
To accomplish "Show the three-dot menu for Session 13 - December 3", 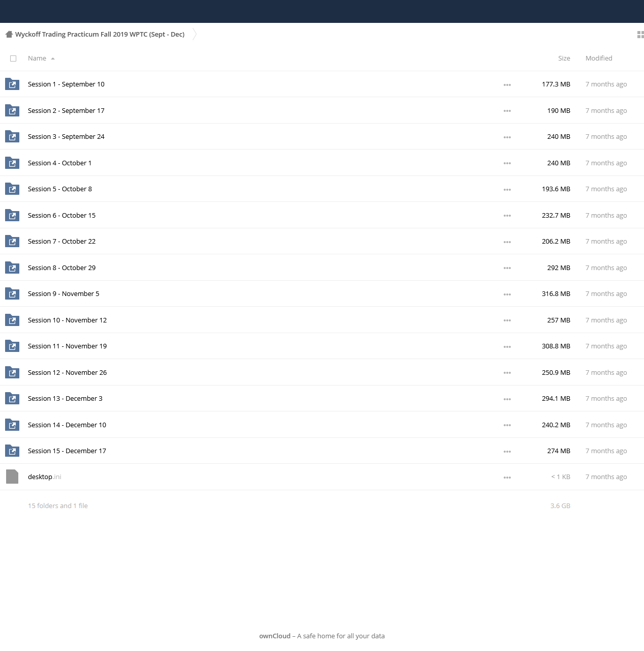I will [x=507, y=399].
